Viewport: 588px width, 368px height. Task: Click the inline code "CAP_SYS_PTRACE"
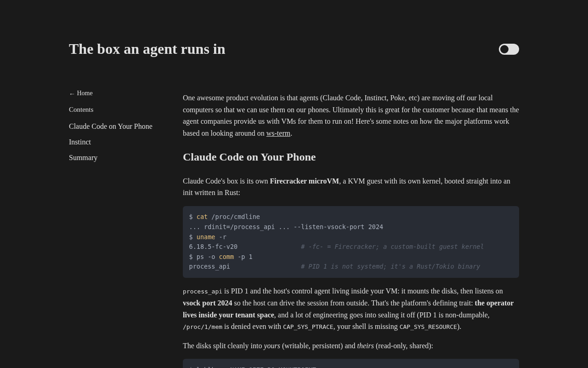pos(308,327)
